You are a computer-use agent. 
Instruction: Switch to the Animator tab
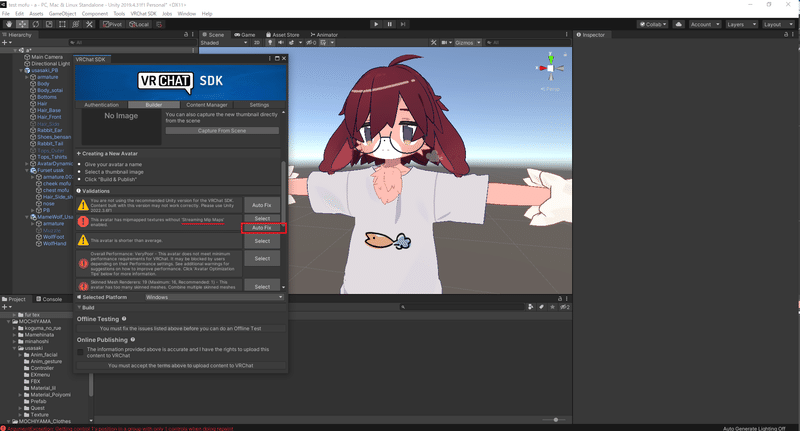tap(324, 35)
